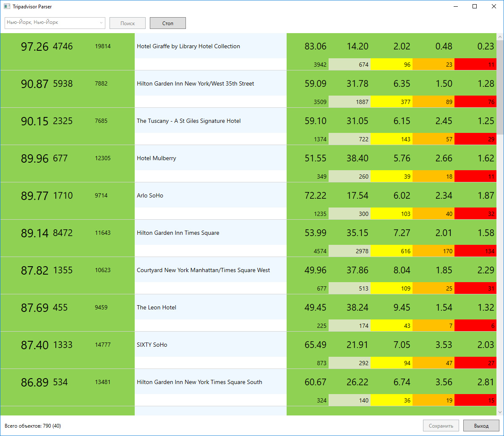Select Hilton Garden Inn Times Square name
The height and width of the screenshot is (436, 504).
pyautogui.click(x=178, y=233)
